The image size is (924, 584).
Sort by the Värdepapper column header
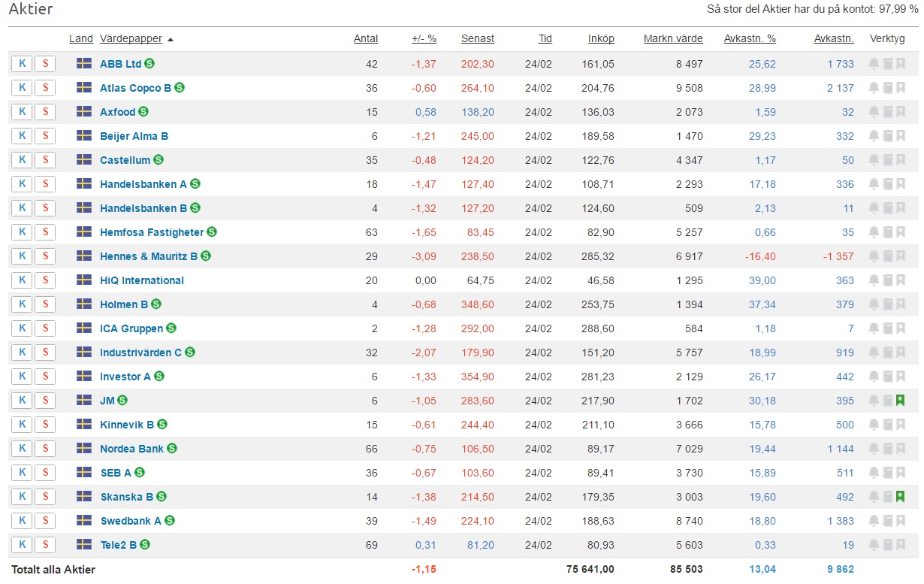(x=131, y=39)
